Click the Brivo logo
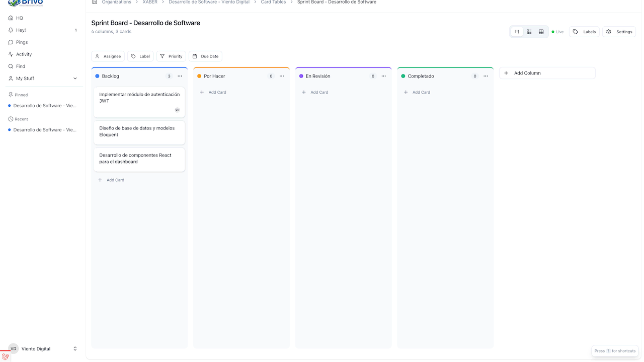This screenshot has height=362, width=644. tap(26, 3)
